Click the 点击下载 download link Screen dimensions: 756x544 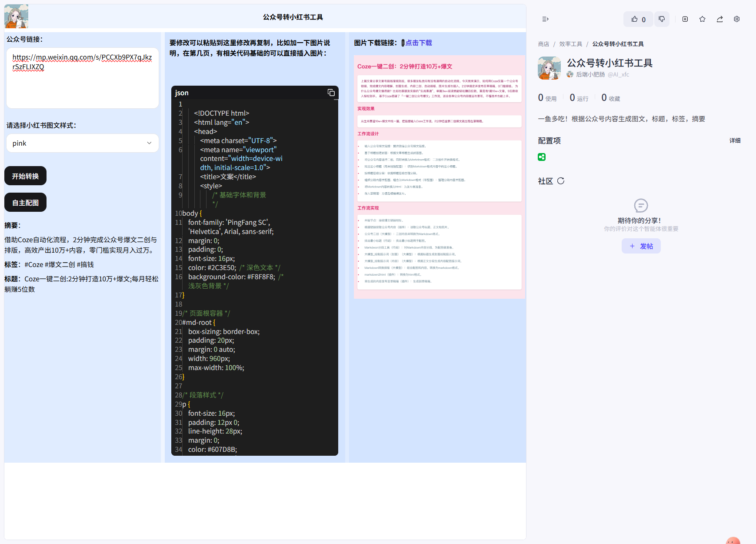coord(419,43)
